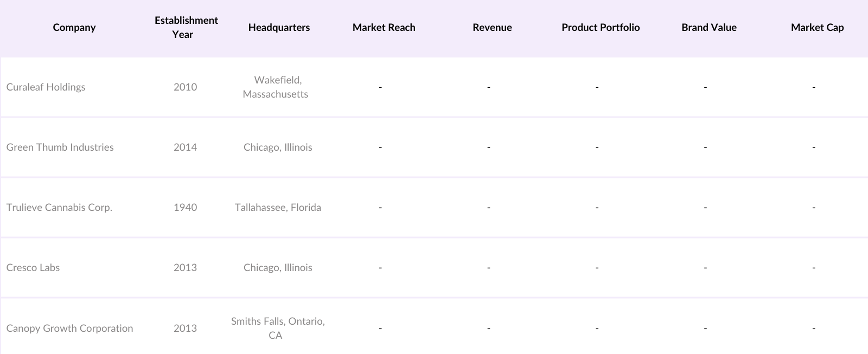Click Canopy Growth's Market Cap dash cell

(x=814, y=329)
